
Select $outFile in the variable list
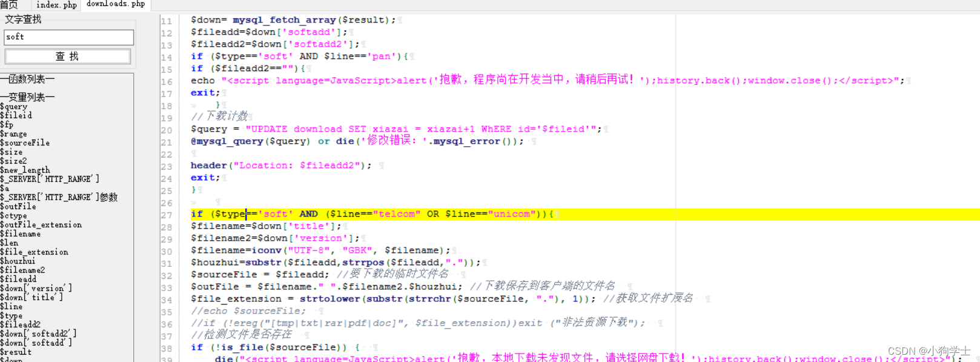(x=18, y=206)
